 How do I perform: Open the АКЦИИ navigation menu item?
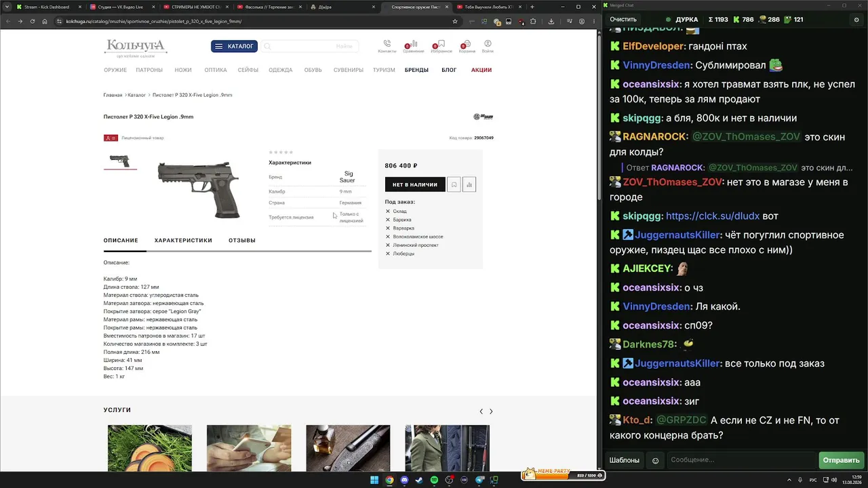coord(481,70)
